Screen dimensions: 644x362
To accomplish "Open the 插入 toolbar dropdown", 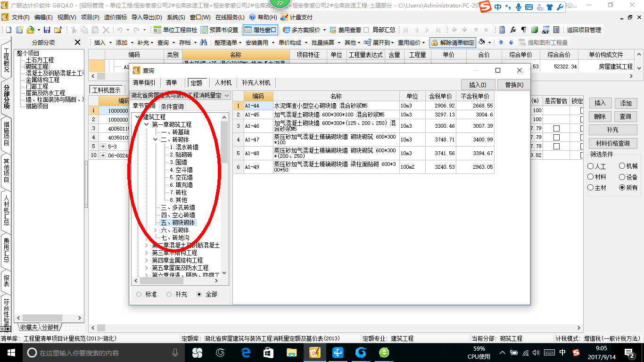I will 103,42.
